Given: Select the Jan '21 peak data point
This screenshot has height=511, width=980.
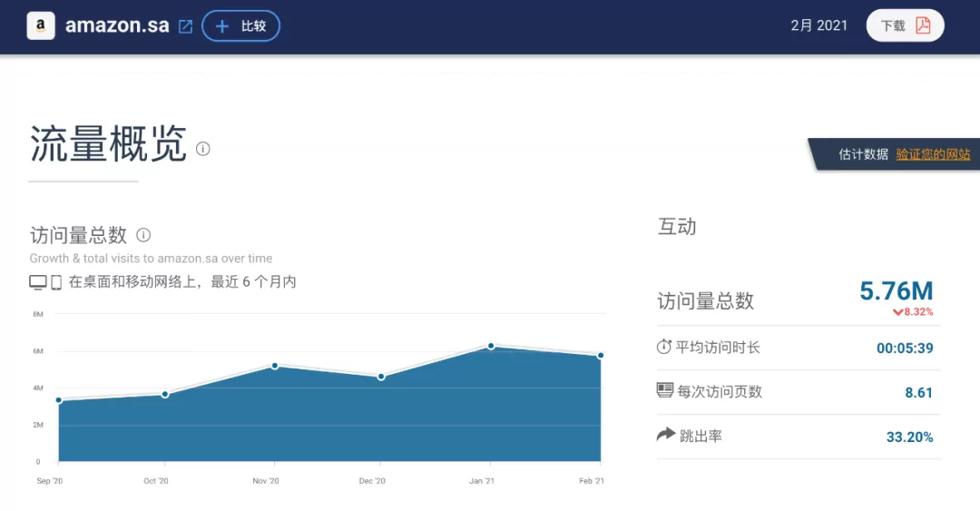Looking at the screenshot, I should [491, 346].
